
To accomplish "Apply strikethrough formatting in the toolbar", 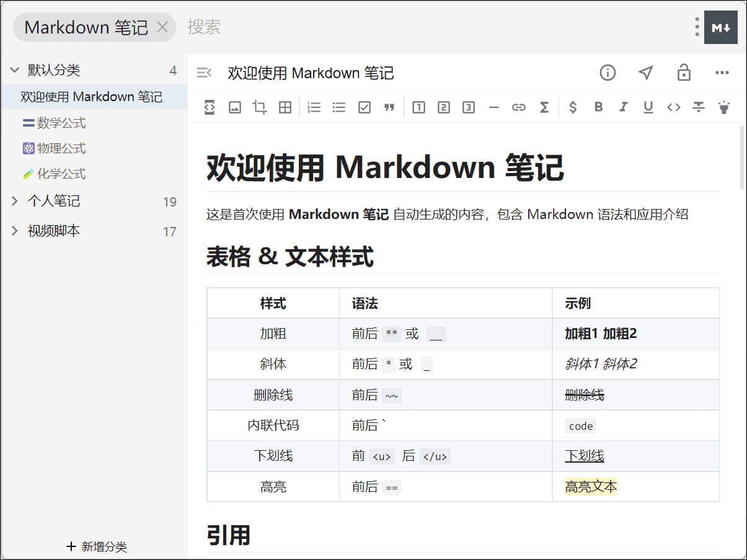I will pos(699,107).
